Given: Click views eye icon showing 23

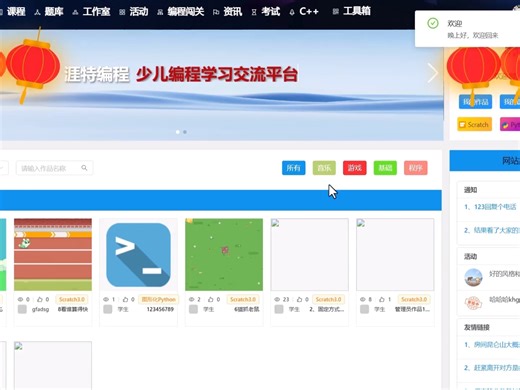Looking at the screenshot, I should pyautogui.click(x=277, y=299).
